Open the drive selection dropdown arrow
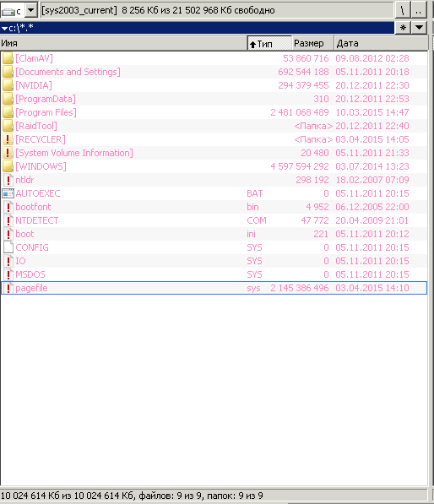 pos(31,10)
